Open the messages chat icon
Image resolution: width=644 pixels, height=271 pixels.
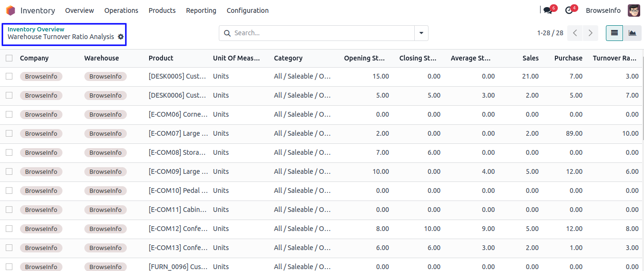[x=548, y=10]
